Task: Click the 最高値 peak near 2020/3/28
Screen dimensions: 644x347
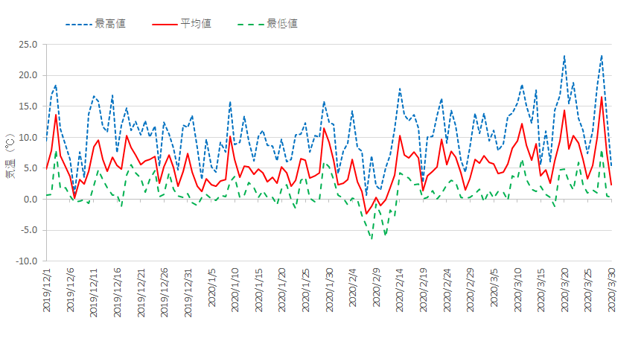Action: (x=602, y=56)
